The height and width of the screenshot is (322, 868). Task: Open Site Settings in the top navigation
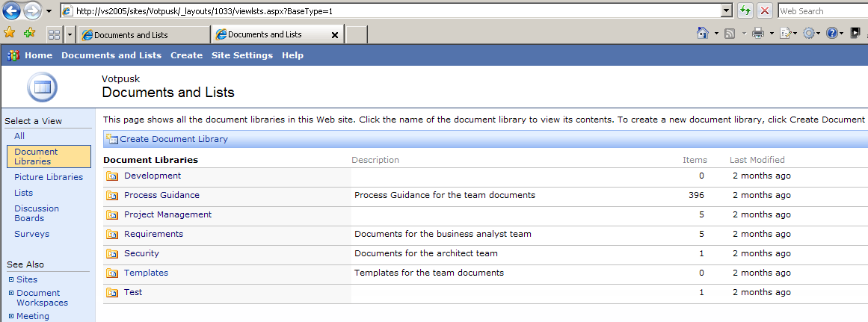coord(241,55)
